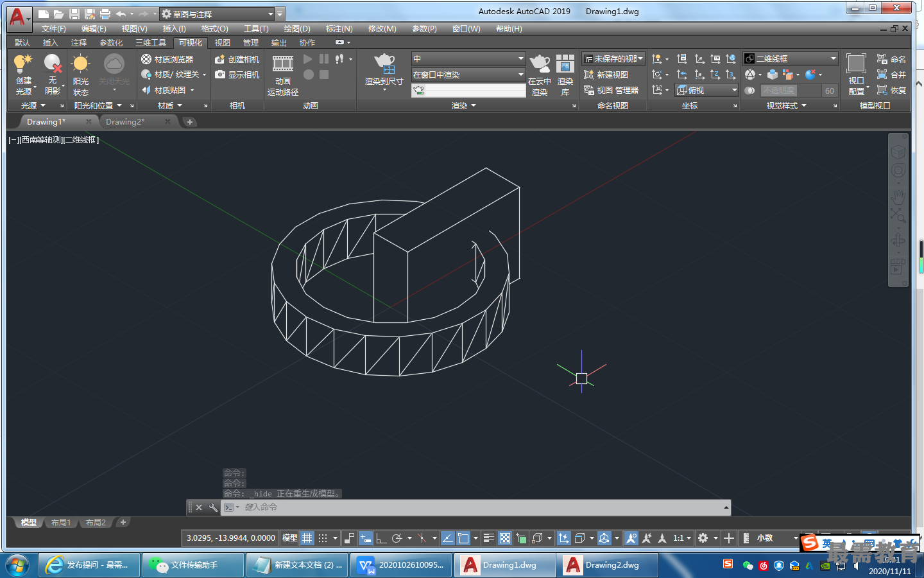The width and height of the screenshot is (924, 578).
Task: Toggle Show Camera (显示相机)
Action: click(237, 74)
